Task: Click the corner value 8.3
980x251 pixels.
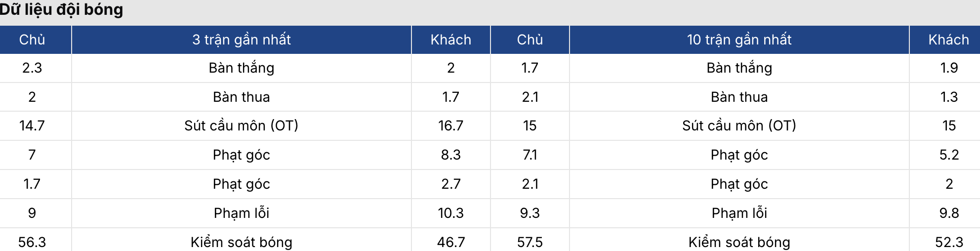Action: (x=450, y=155)
